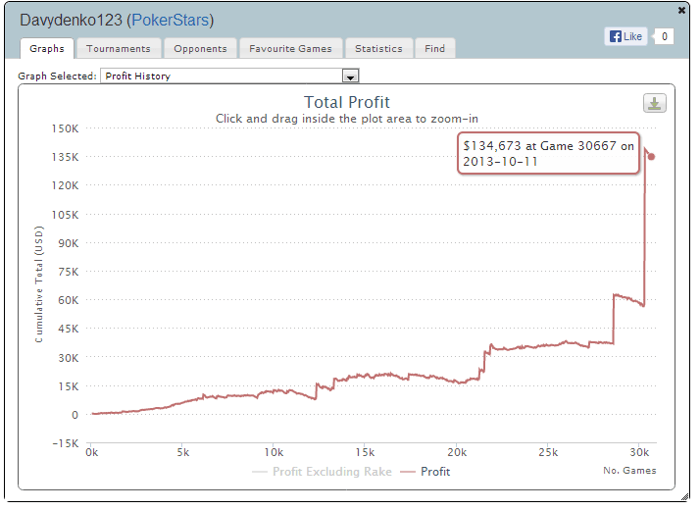Screen dimensions: 700x510
Task: Switch to the Opponents tab
Action: (200, 49)
